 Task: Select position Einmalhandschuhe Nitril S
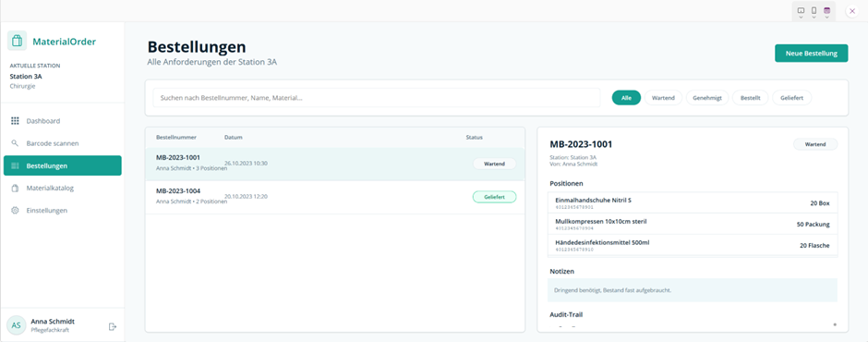pos(693,202)
